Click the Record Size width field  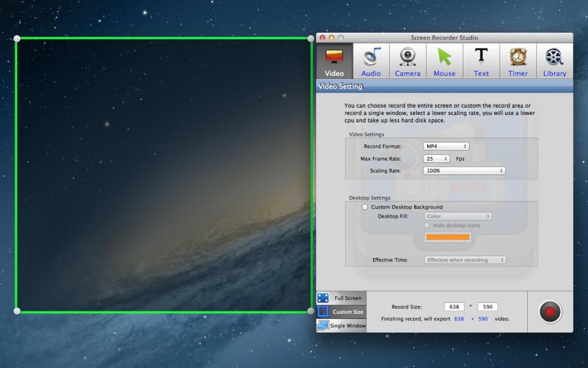454,307
